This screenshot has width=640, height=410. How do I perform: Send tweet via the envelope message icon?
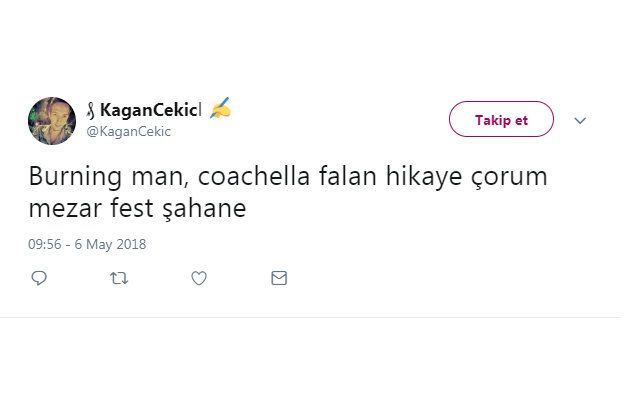pos(279,278)
